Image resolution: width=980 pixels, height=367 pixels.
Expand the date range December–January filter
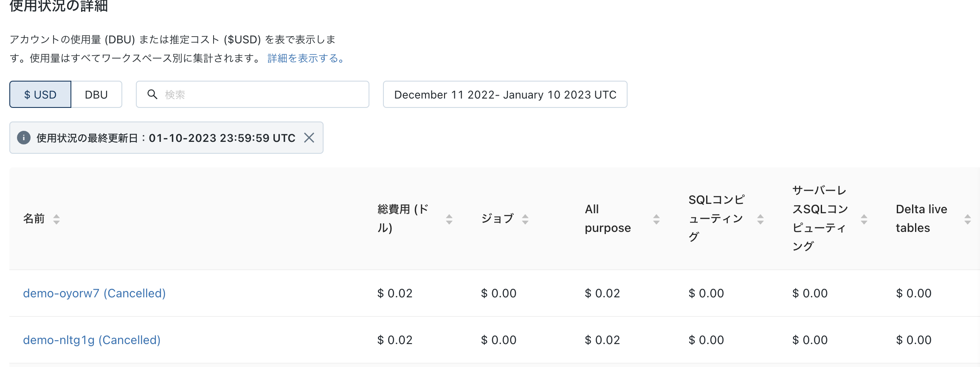tap(505, 94)
